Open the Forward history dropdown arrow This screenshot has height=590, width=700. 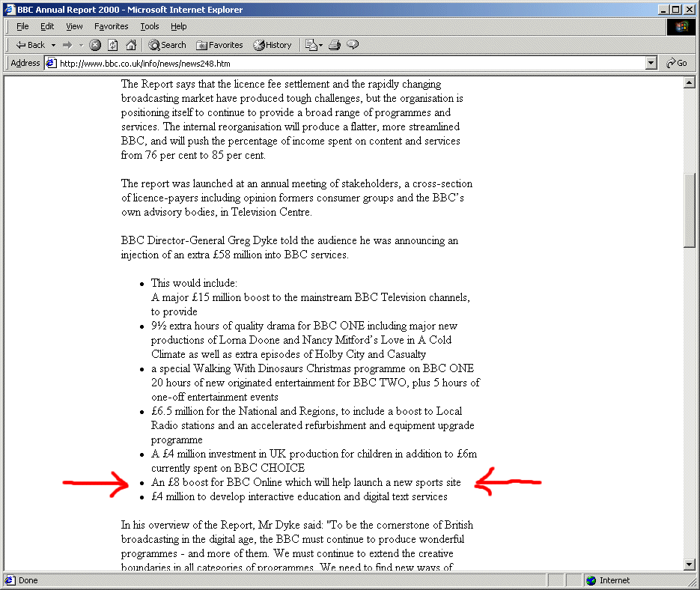[x=81, y=45]
